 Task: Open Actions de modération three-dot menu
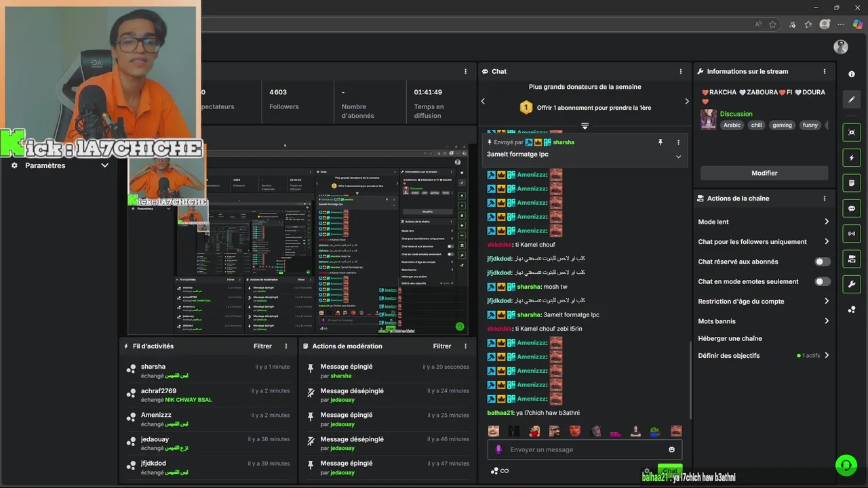point(465,346)
